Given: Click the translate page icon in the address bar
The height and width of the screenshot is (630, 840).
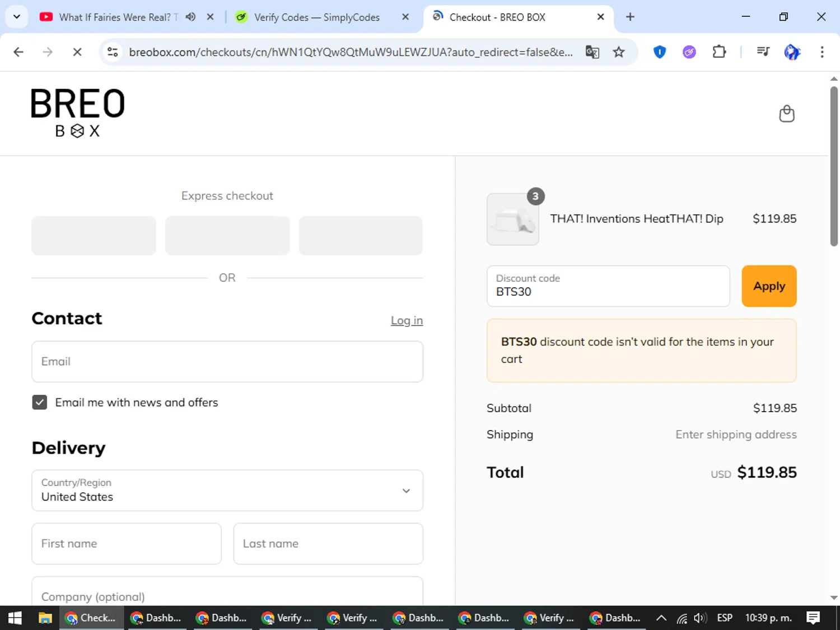Looking at the screenshot, I should coord(592,52).
